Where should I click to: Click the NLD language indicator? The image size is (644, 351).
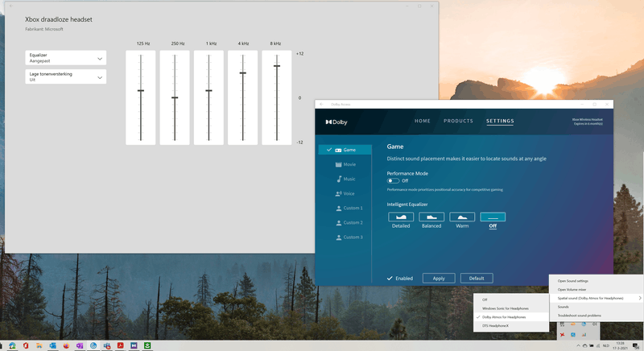point(606,345)
